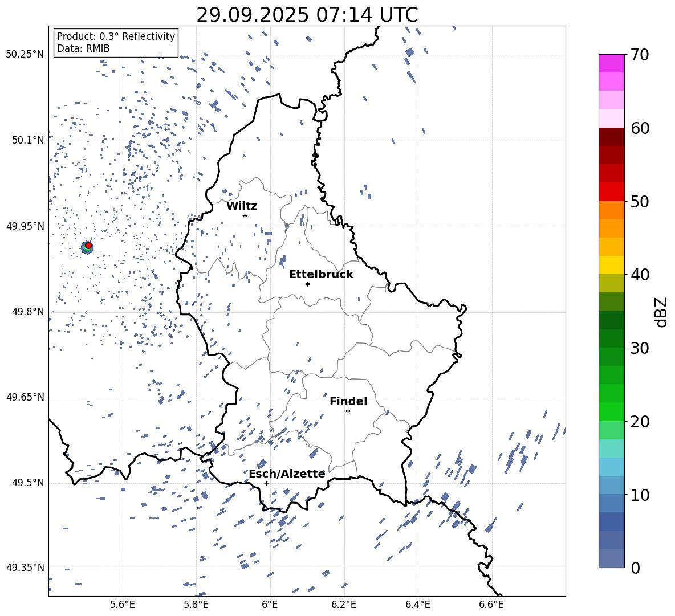675x616 pixels.
Task: Click the Esch/Alzette station cross marker
Action: 266,483
